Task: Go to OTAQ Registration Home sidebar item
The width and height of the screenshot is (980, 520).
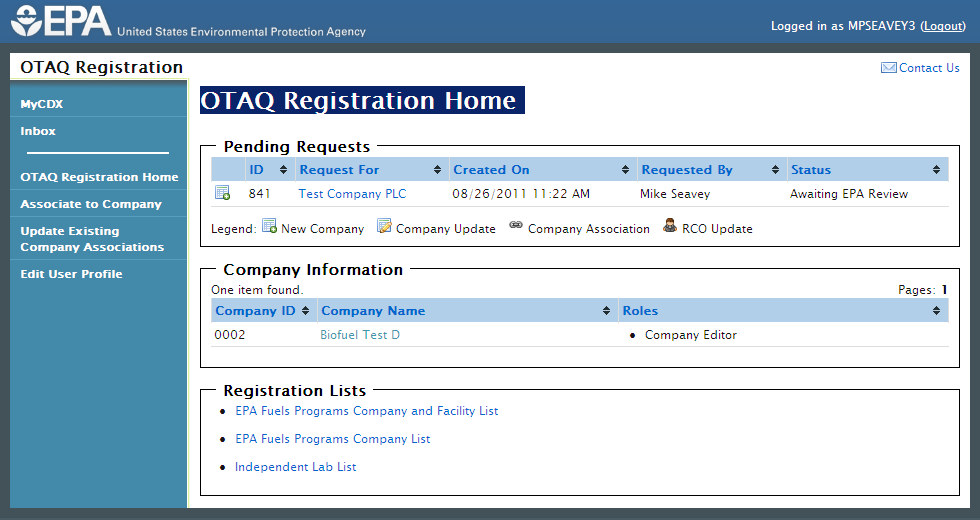Action: pos(99,177)
